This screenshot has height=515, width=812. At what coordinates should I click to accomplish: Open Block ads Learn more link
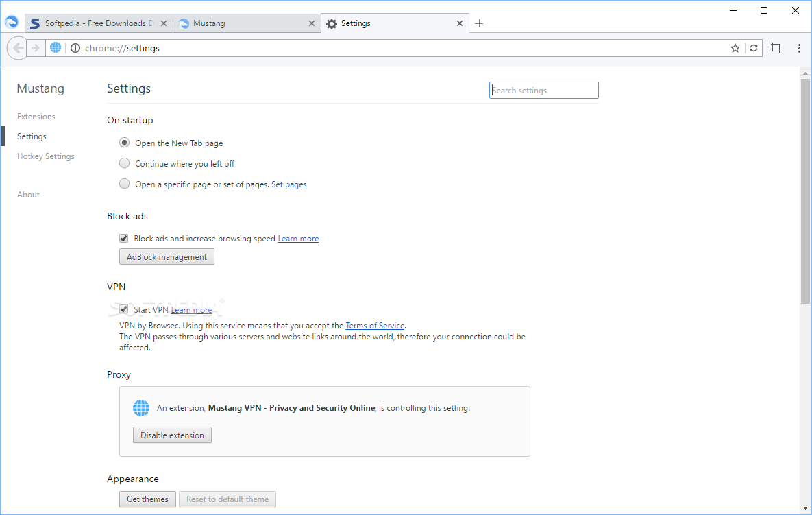coord(298,239)
